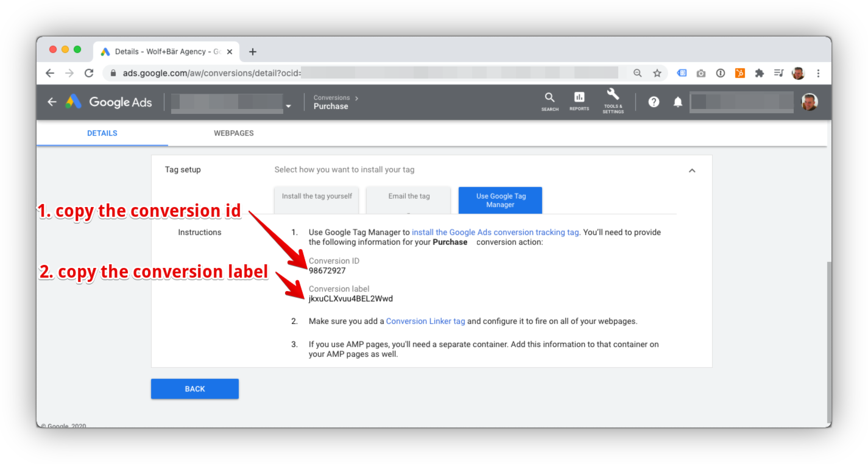868x464 pixels.
Task: Open a new browser tab
Action: coord(253,52)
